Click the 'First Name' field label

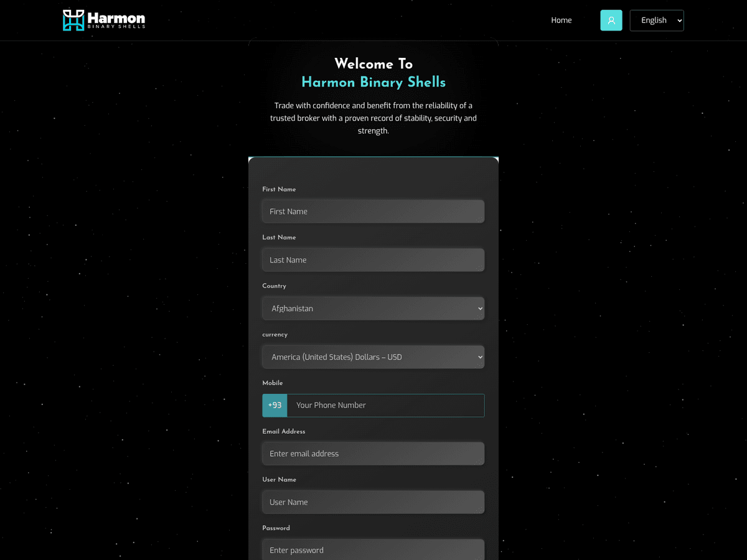click(x=279, y=189)
